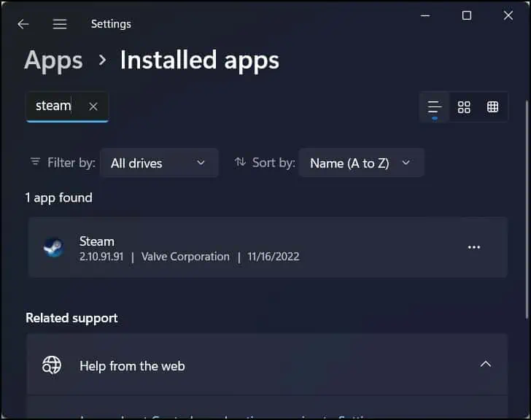Click the Installed apps breadcrumb heading
Image resolution: width=531 pixels, height=420 pixels.
click(199, 60)
